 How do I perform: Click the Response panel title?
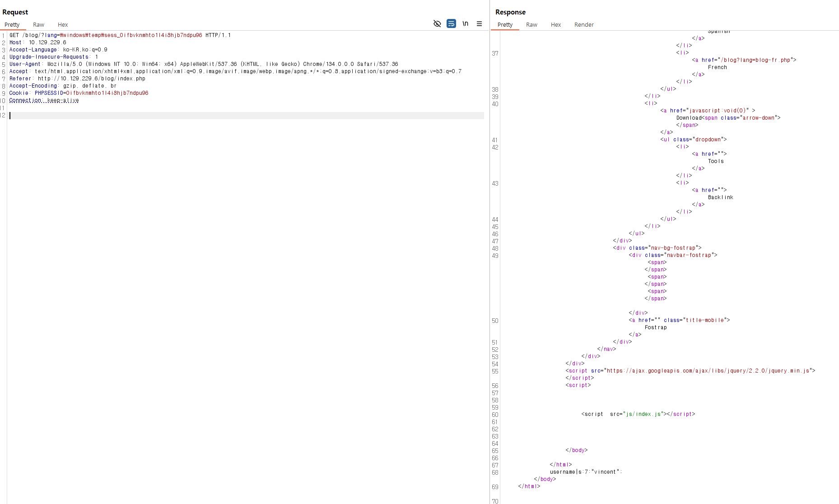(510, 12)
